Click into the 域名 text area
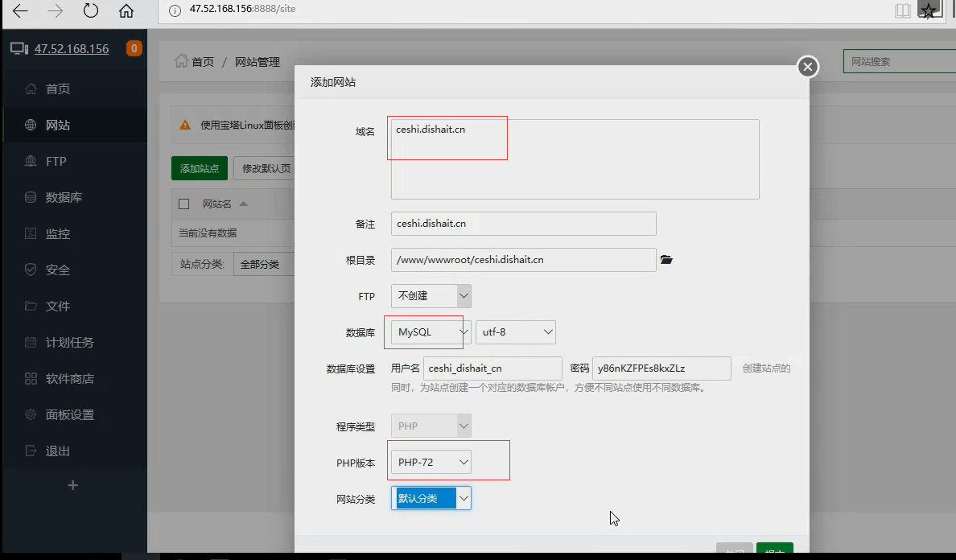Image resolution: width=956 pixels, height=560 pixels. 575,159
